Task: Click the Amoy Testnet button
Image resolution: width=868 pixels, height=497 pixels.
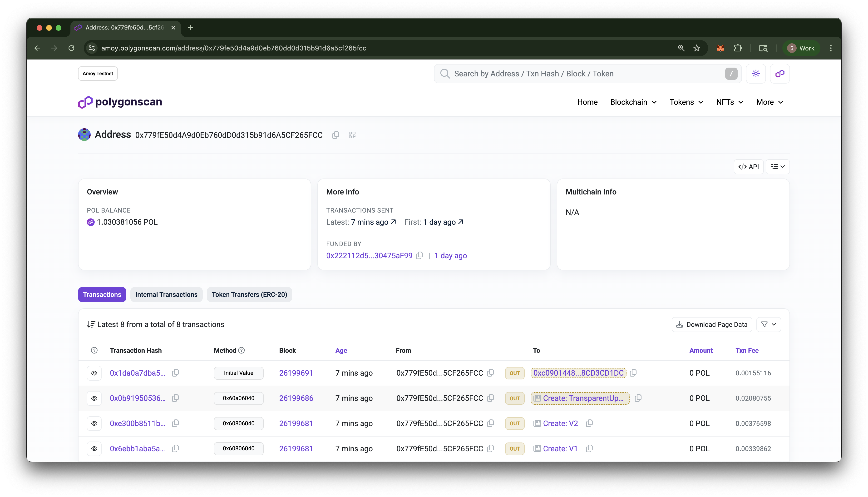Action: [x=98, y=73]
